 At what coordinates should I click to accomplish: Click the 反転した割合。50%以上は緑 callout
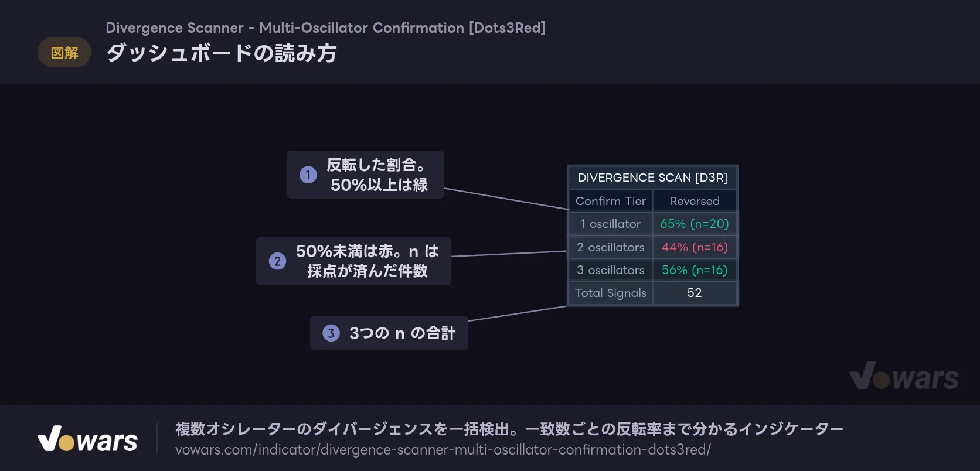(366, 175)
